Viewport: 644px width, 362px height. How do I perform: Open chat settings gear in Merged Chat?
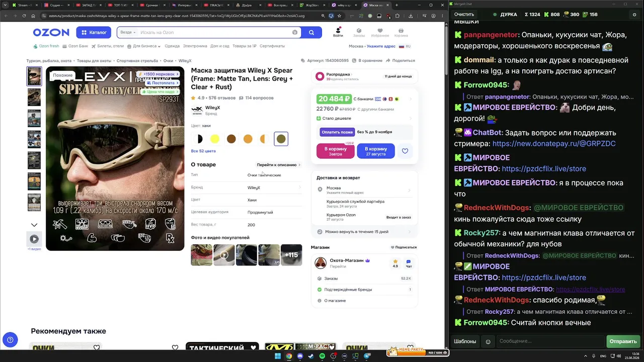point(634,15)
